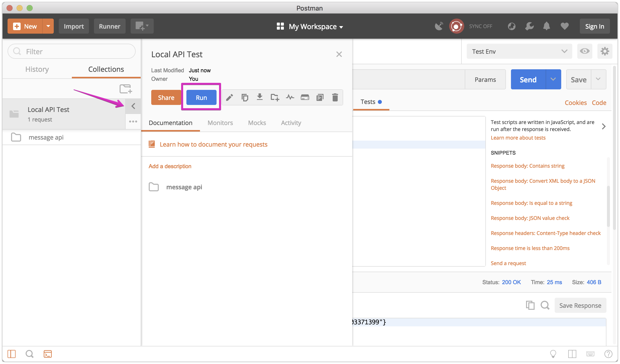Click the Save Response button
The image size is (620, 364).
tap(580, 305)
